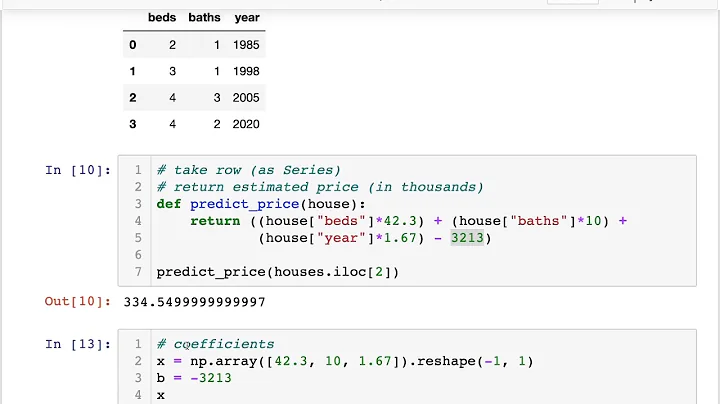Image resolution: width=720 pixels, height=404 pixels.
Task: Click the "# take row (as Series)" comment
Action: point(248,170)
